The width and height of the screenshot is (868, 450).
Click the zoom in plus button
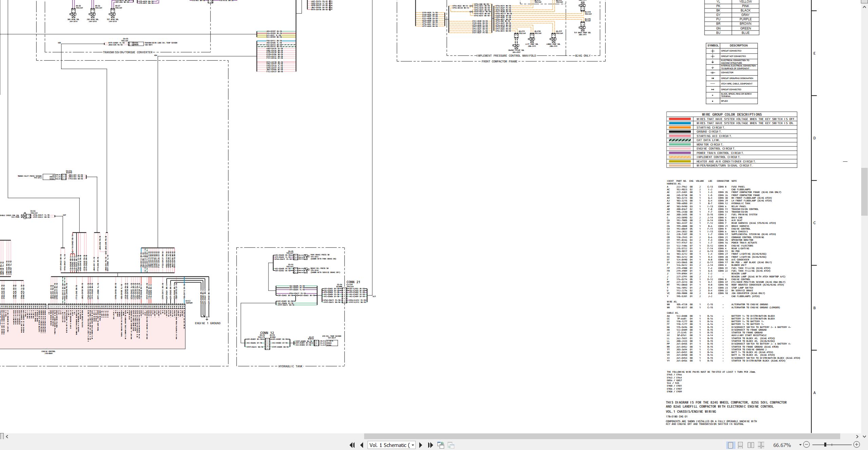pyautogui.click(x=856, y=445)
